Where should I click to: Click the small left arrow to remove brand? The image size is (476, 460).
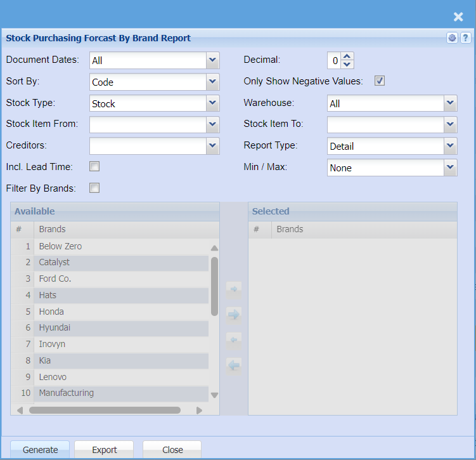pos(234,340)
